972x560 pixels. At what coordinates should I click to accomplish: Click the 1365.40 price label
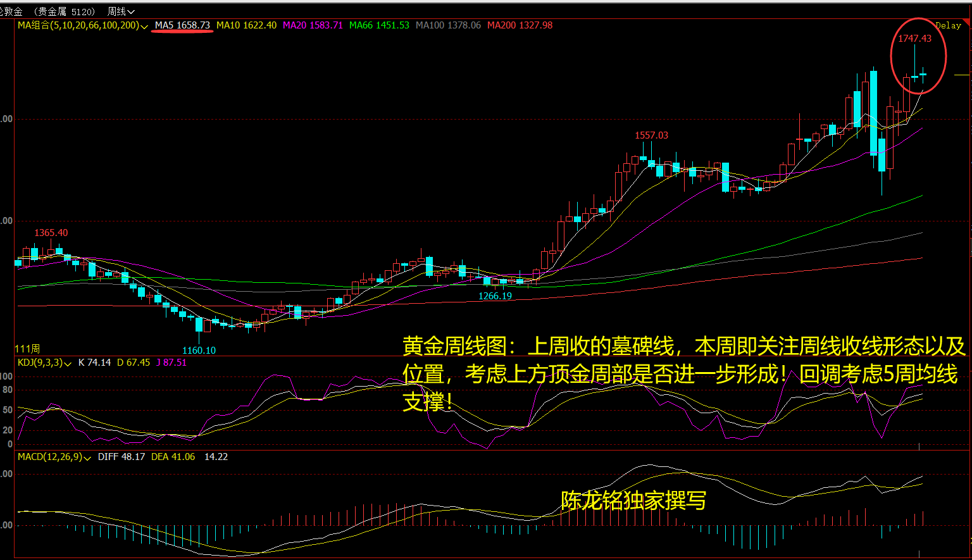click(51, 233)
